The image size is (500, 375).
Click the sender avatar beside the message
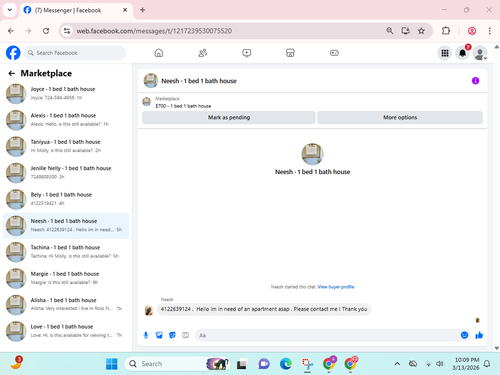149,310
